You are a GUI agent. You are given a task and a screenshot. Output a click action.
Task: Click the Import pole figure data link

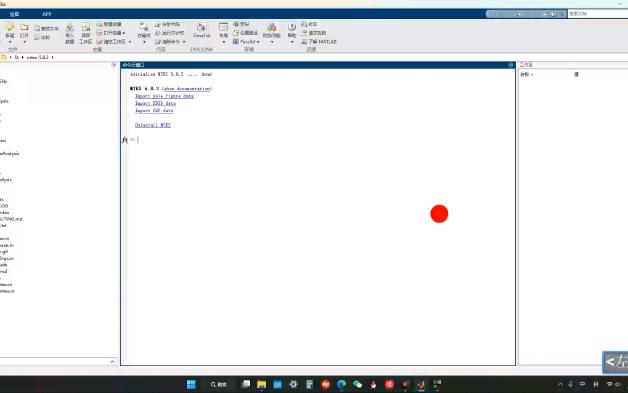tap(164, 96)
